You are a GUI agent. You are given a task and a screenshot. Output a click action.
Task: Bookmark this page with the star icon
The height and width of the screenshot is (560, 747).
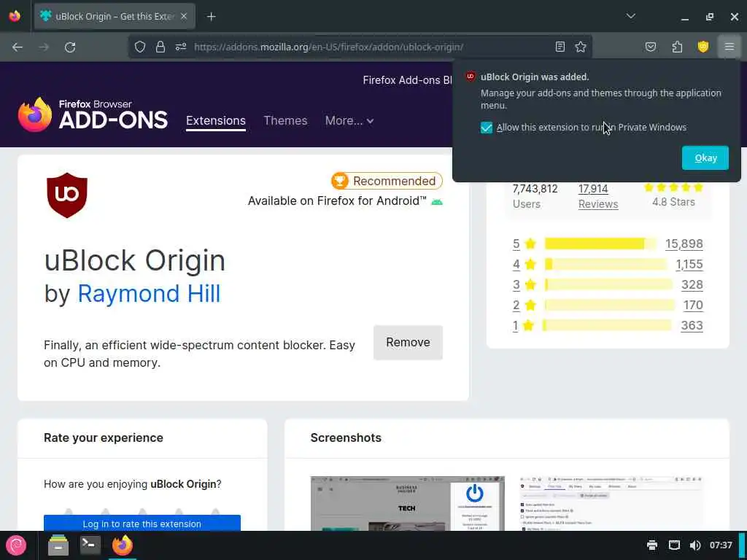point(580,47)
